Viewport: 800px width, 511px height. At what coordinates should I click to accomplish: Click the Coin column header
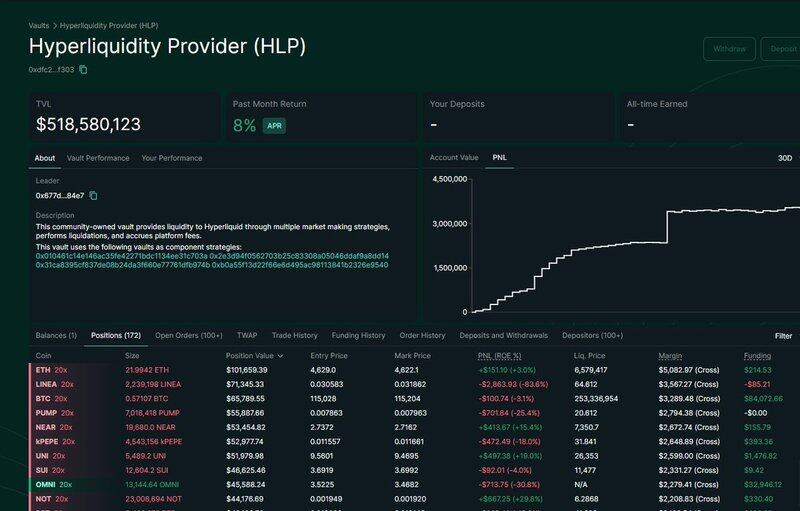(43, 356)
